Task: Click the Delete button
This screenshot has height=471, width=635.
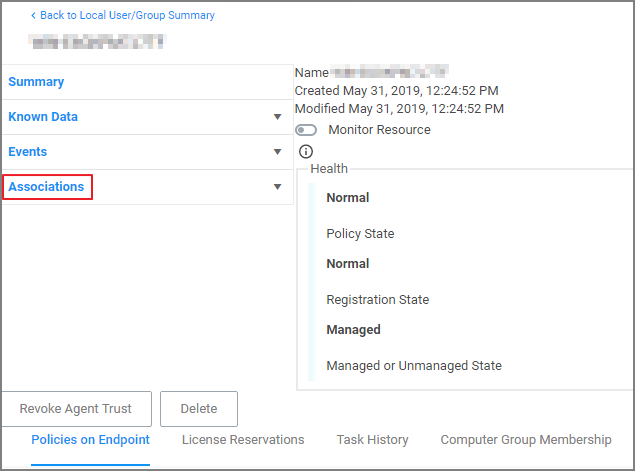Action: point(198,409)
